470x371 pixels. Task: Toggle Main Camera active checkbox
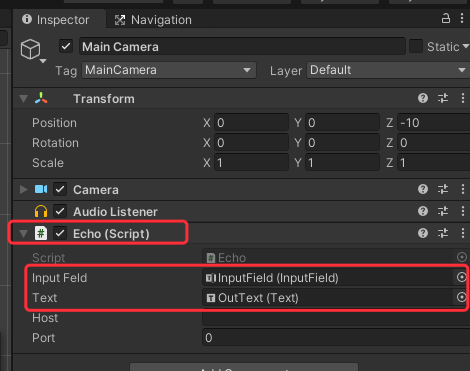coord(66,46)
